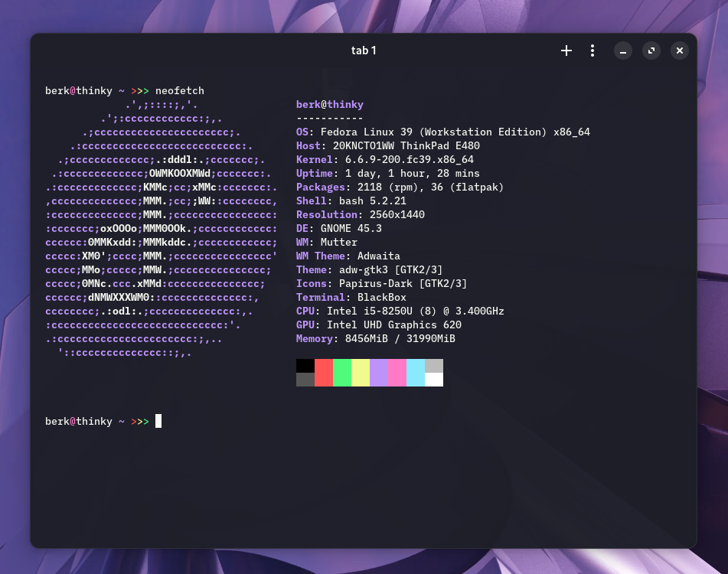Click the white color block in neofetch palette
The height and width of the screenshot is (574, 728).
434,380
